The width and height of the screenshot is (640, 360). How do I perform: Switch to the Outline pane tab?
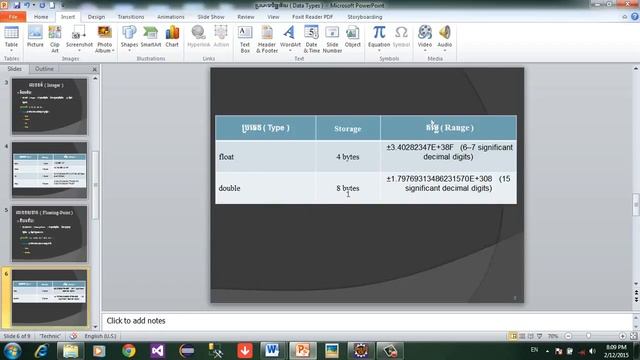pyautogui.click(x=44, y=69)
